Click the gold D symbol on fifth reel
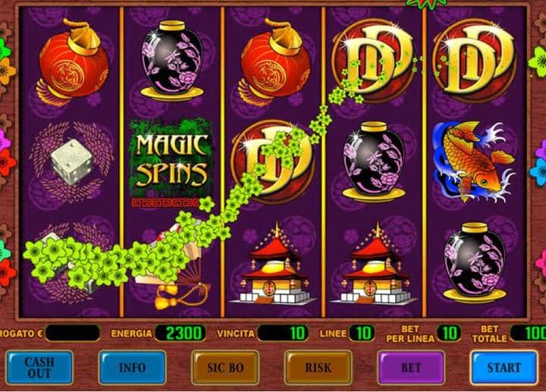The image size is (546, 392). point(474,61)
